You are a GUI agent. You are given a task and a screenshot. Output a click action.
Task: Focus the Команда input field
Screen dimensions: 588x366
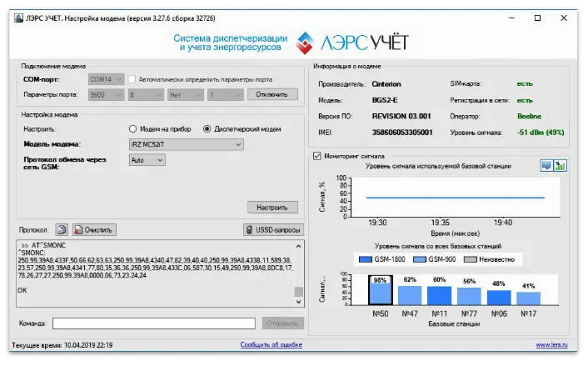[x=154, y=323]
